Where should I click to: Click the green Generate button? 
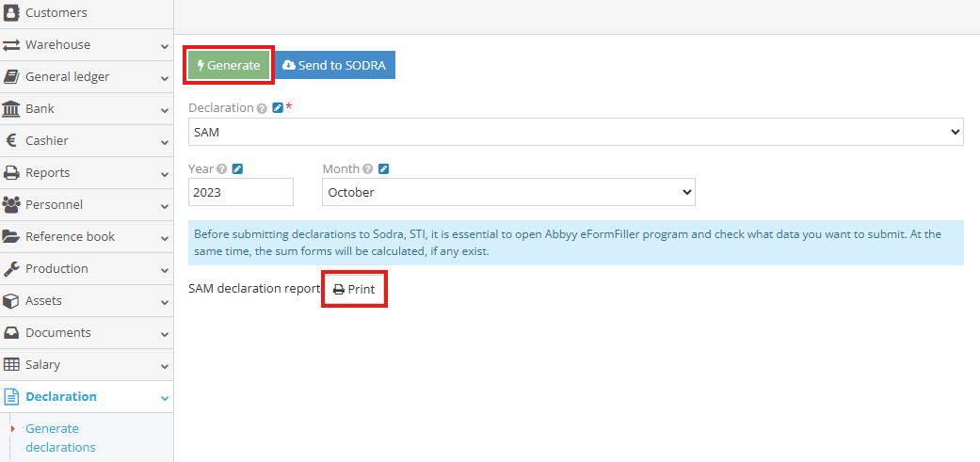[x=228, y=65]
